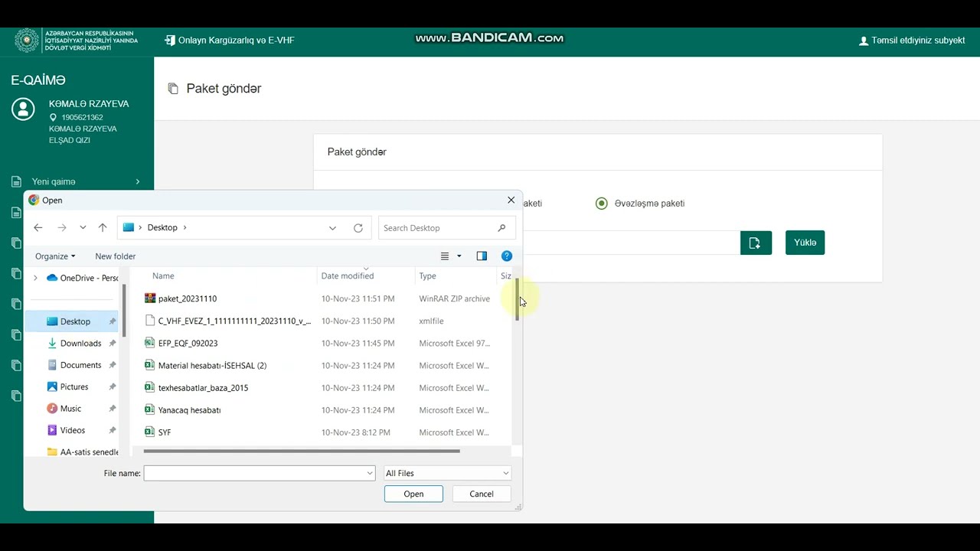Click the change view list icon
The image size is (980, 551).
[445, 256]
